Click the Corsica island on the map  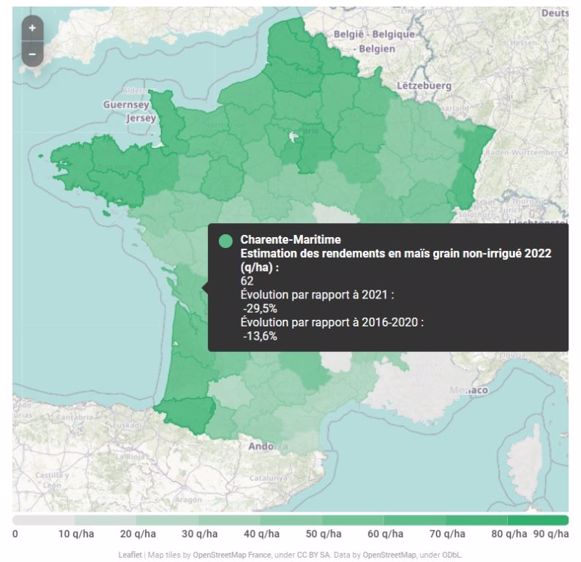pos(525,462)
